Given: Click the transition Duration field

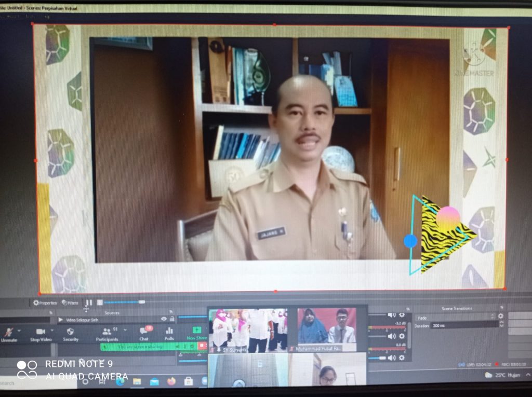Looking at the screenshot, I should (x=462, y=325).
